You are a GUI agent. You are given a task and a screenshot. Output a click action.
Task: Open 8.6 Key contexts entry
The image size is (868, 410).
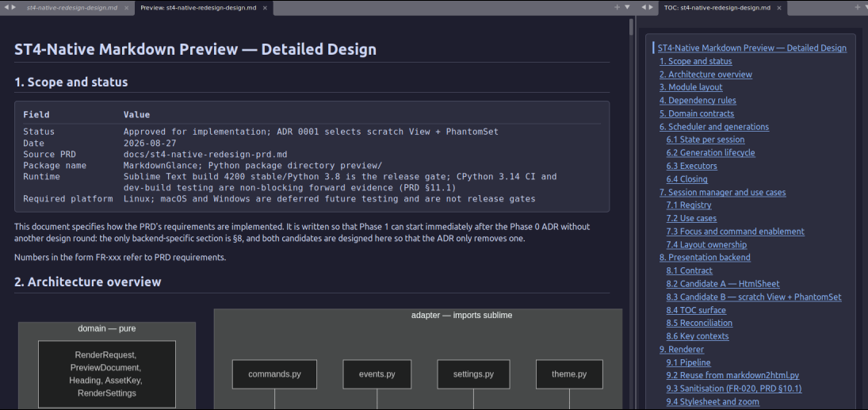click(x=698, y=336)
